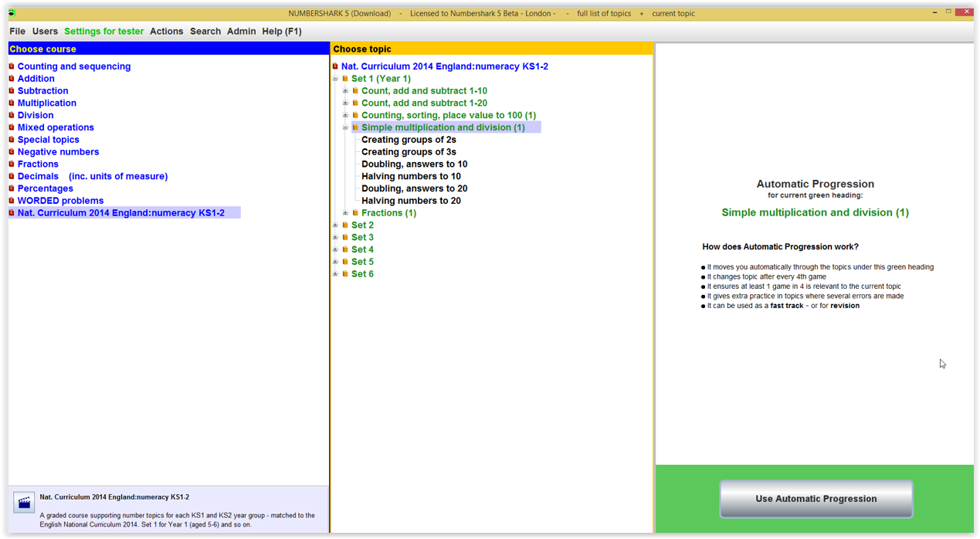
Task: Choose topic Doubling, answers to 10
Action: click(x=414, y=164)
